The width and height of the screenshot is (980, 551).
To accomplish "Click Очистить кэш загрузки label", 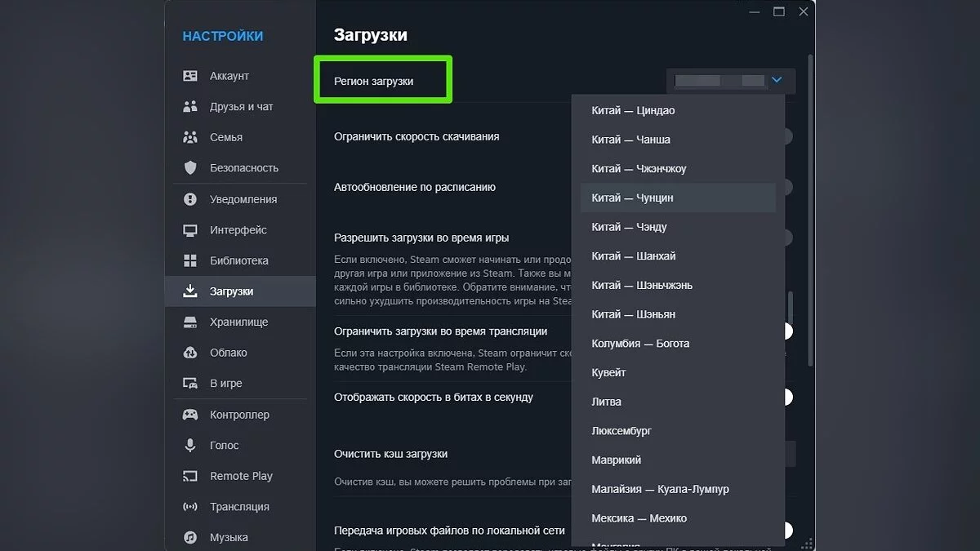I will [391, 454].
